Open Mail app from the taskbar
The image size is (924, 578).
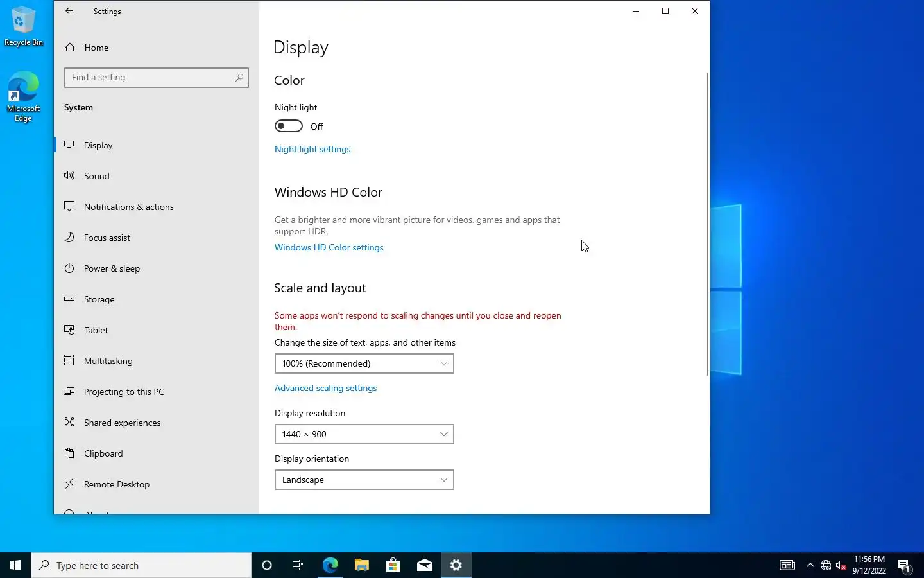pos(424,565)
